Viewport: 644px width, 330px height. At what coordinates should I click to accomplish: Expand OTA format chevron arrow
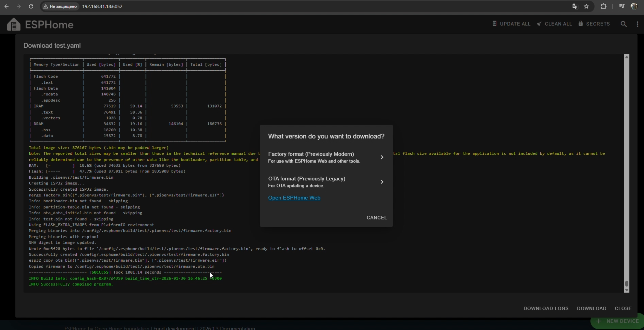tap(382, 182)
